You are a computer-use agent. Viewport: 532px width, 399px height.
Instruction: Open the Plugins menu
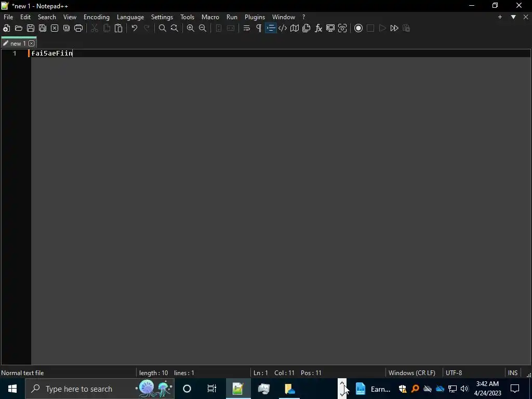click(255, 17)
